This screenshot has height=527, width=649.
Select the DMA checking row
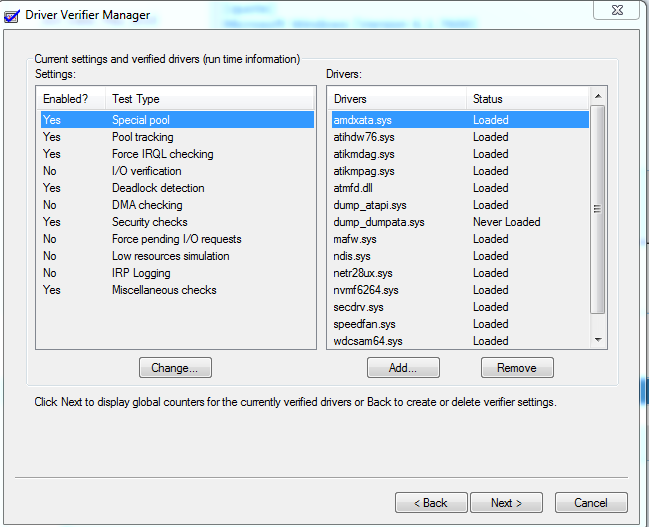pos(177,205)
